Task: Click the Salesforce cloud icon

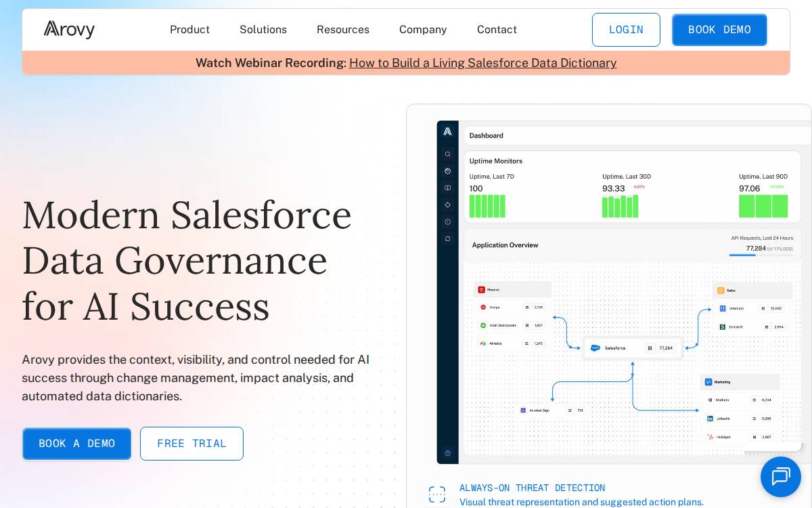Action: pos(595,348)
